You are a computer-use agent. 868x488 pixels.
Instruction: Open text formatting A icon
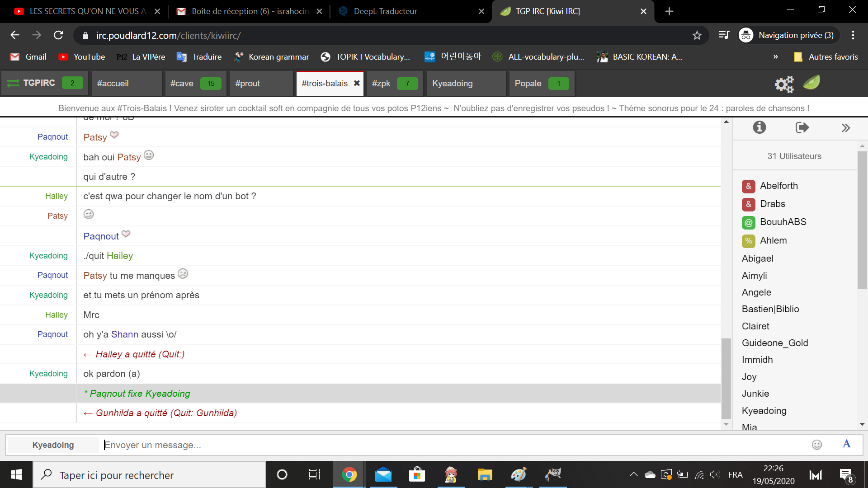point(846,444)
